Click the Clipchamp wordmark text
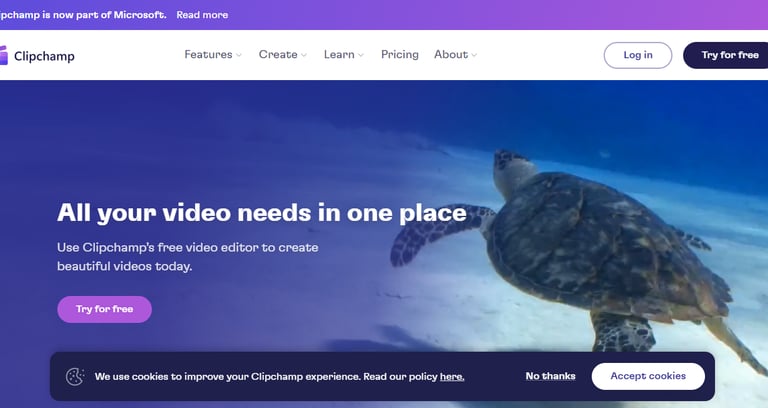768x408 pixels. click(x=45, y=56)
